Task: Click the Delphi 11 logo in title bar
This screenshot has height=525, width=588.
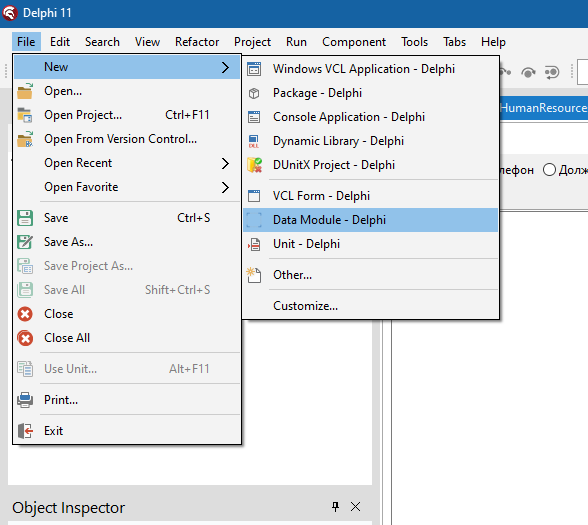Action: click(x=9, y=13)
